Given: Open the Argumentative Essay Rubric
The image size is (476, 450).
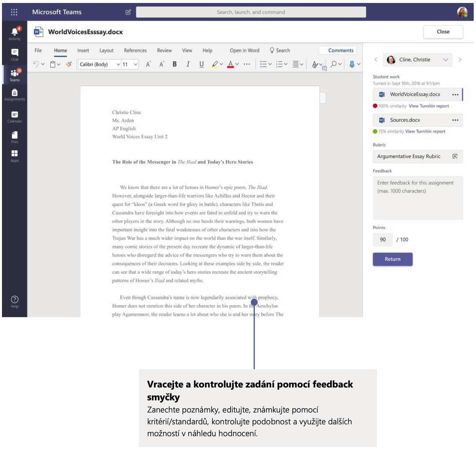Looking at the screenshot, I should (x=418, y=157).
